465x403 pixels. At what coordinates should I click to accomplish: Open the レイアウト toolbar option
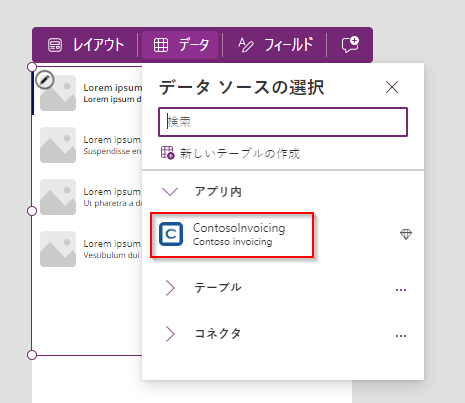click(x=85, y=45)
